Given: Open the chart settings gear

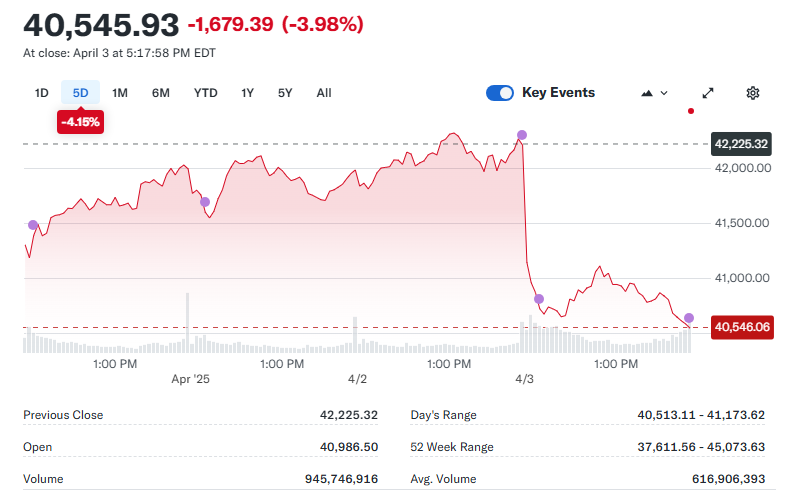Looking at the screenshot, I should pyautogui.click(x=753, y=93).
